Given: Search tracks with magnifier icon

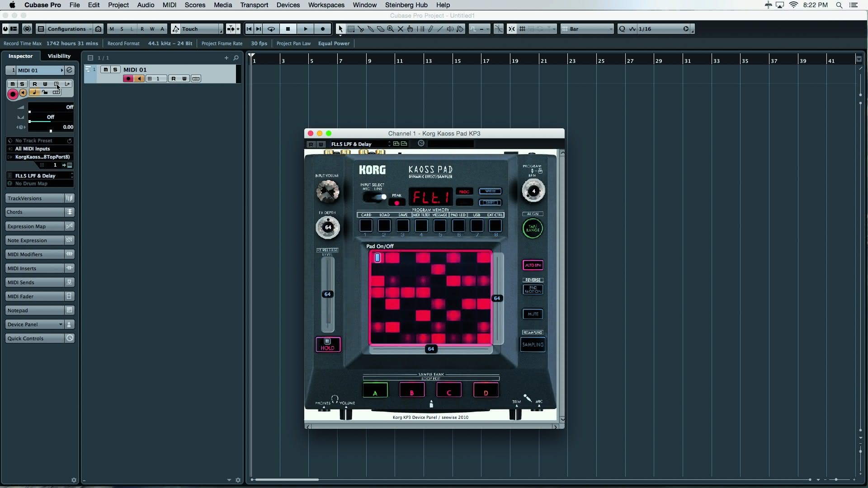Looking at the screenshot, I should click(x=236, y=58).
